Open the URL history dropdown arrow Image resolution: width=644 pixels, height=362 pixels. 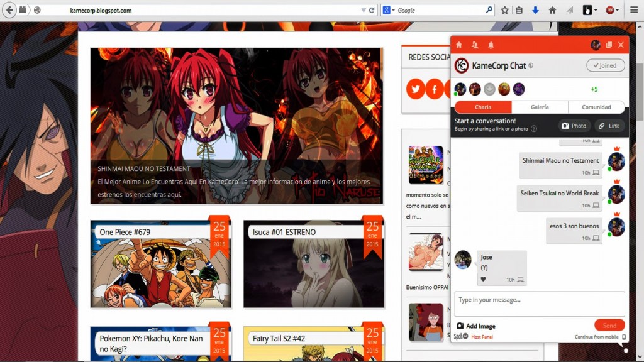coord(363,10)
